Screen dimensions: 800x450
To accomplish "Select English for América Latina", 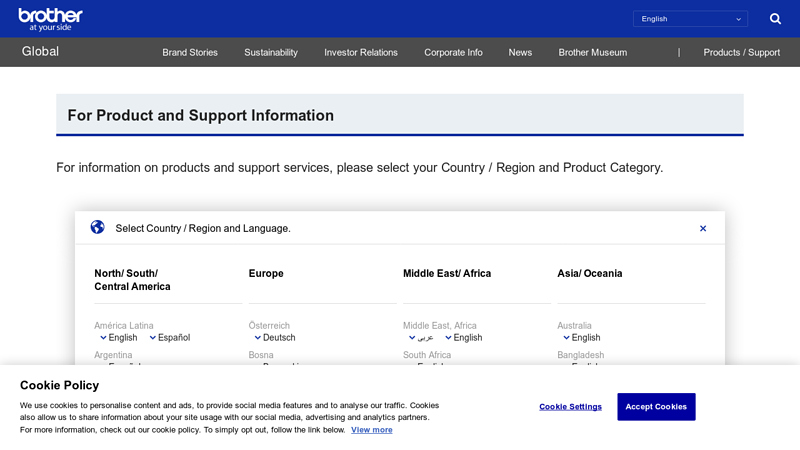I will point(118,338).
